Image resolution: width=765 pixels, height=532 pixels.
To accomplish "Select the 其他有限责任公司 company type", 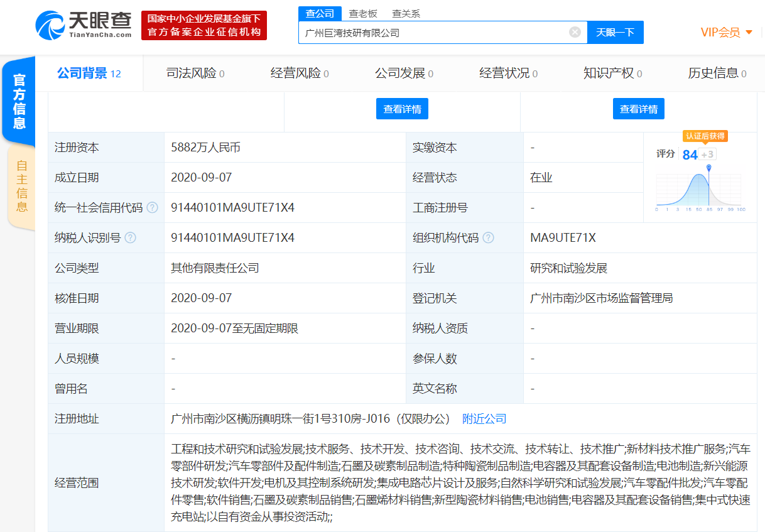I will [x=215, y=268].
